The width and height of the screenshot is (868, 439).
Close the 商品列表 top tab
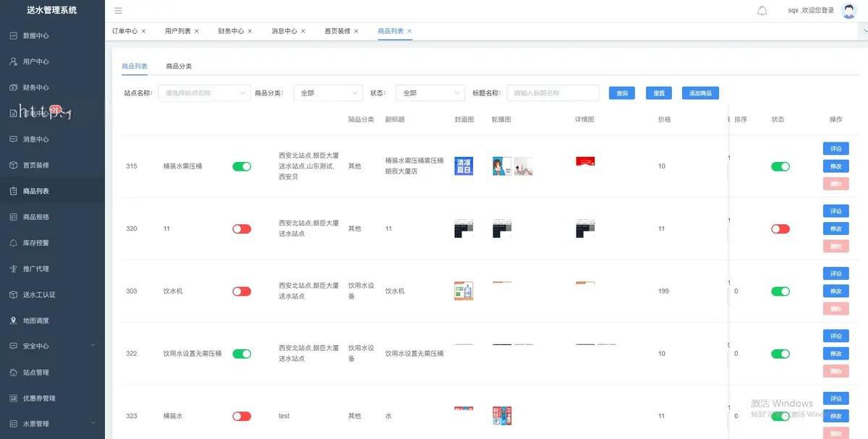tap(409, 31)
